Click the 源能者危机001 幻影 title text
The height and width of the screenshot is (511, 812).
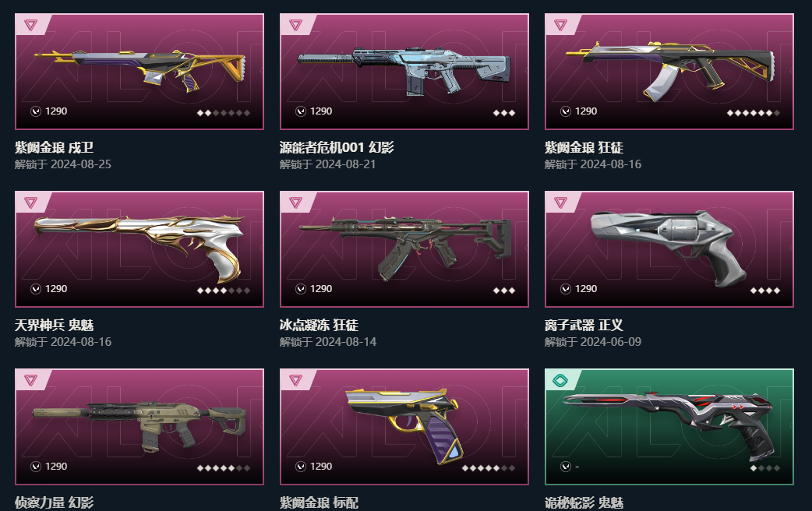coord(337,147)
